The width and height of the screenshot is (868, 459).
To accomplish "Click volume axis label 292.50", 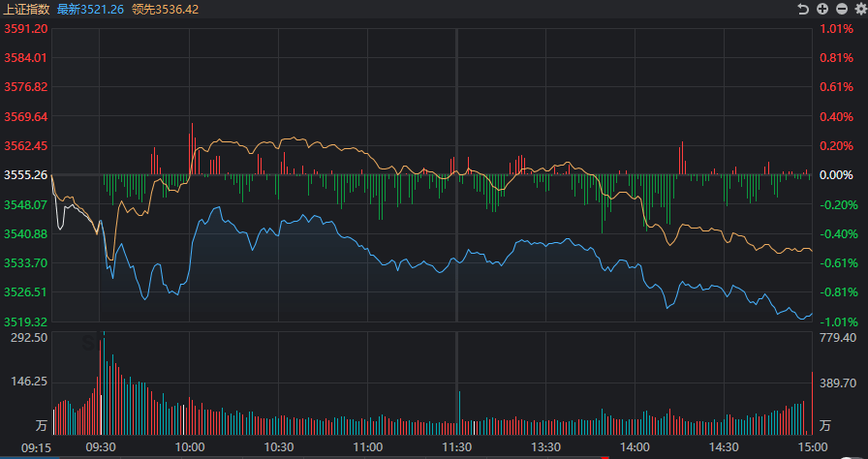I will point(30,337).
